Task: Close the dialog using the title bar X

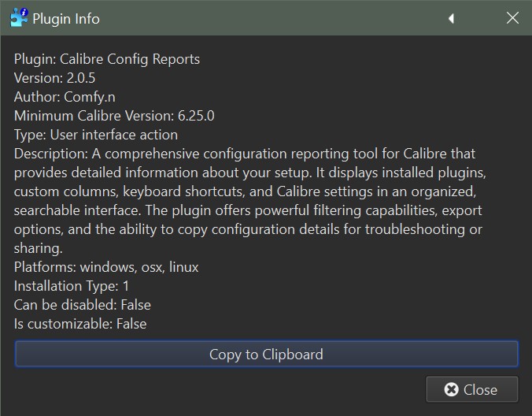Action: [x=512, y=18]
